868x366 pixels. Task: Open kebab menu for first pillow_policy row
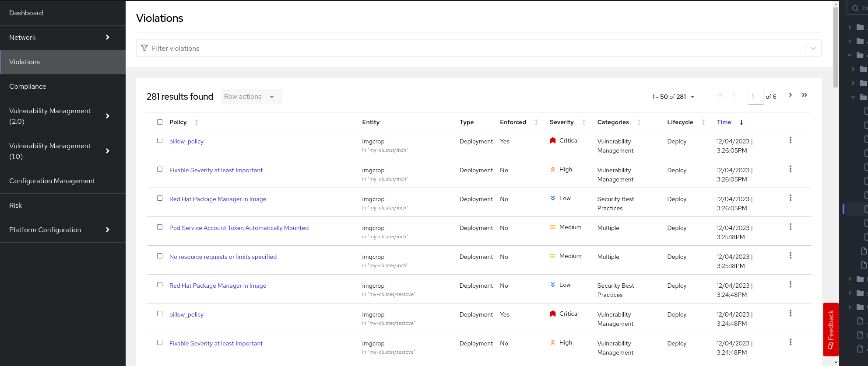790,140
